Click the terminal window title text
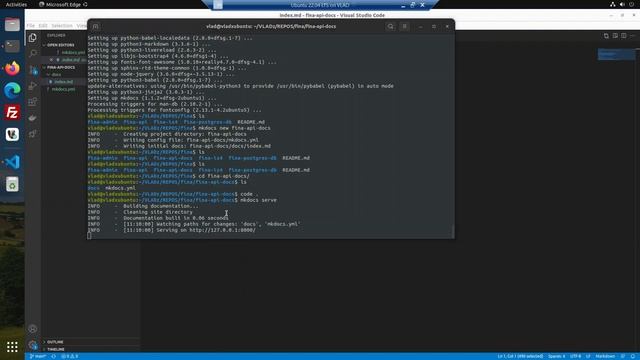640x360 pixels. tap(271, 27)
